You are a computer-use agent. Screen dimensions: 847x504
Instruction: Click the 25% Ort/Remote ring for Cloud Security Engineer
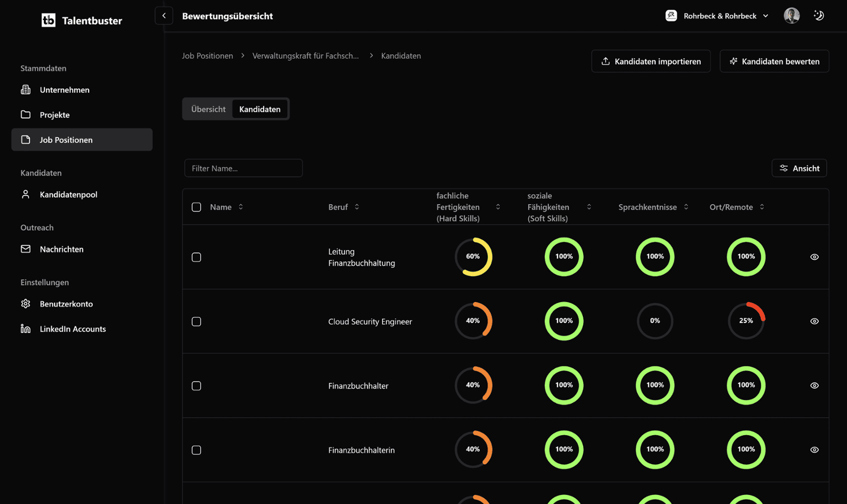[x=746, y=321]
